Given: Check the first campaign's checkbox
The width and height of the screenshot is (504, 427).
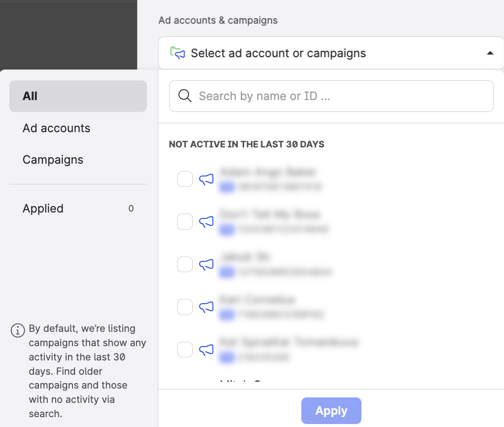Looking at the screenshot, I should point(184,179).
